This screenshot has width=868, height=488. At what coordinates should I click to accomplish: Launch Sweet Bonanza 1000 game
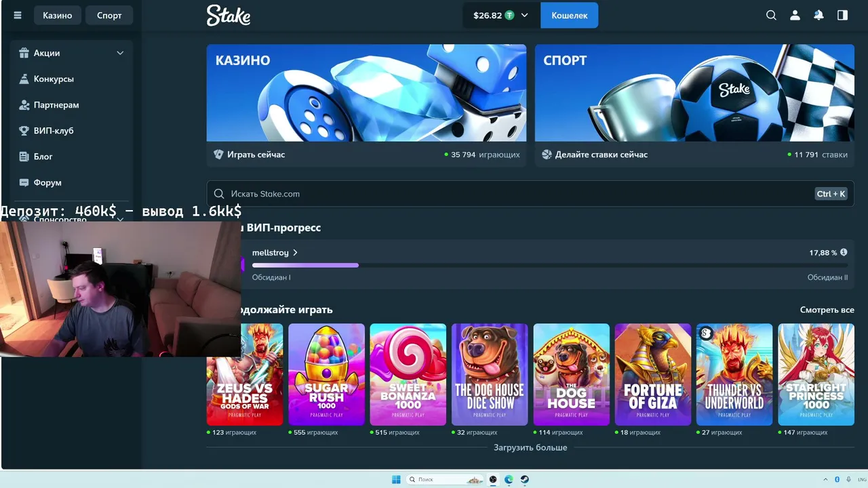[x=408, y=374]
